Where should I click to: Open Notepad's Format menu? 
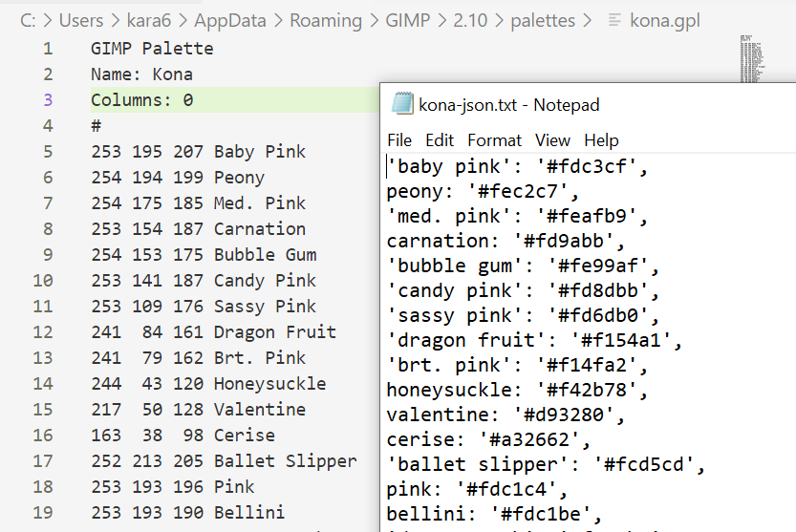pos(494,140)
